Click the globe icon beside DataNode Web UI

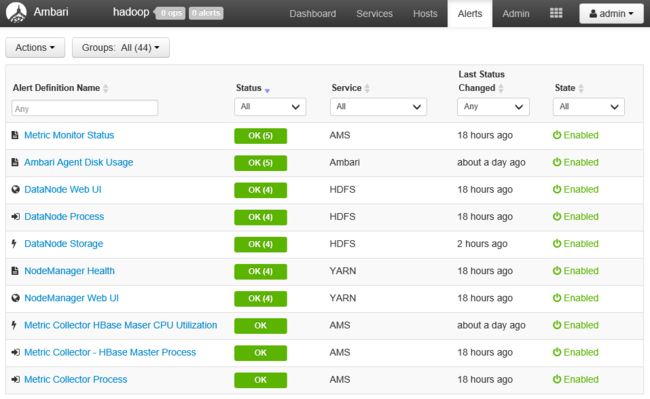point(15,189)
